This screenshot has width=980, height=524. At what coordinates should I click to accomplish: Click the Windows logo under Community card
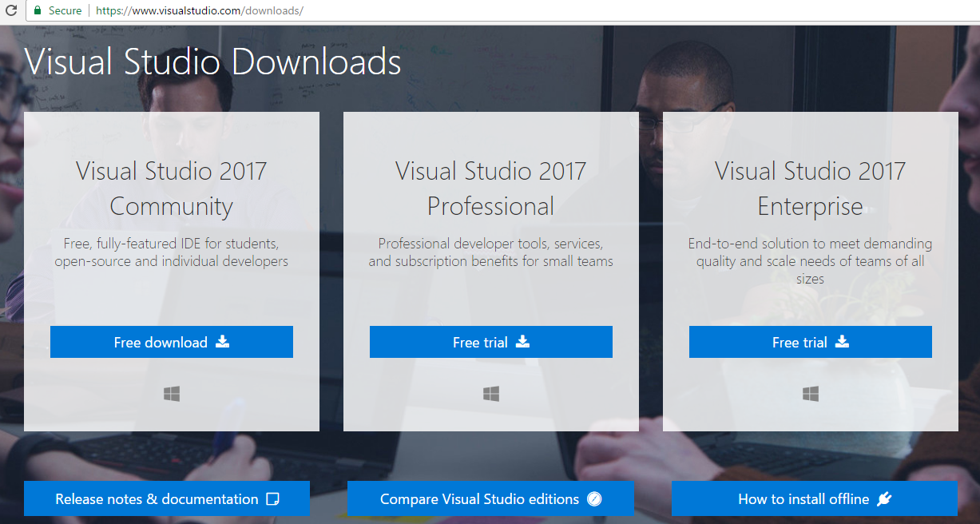pyautogui.click(x=172, y=394)
